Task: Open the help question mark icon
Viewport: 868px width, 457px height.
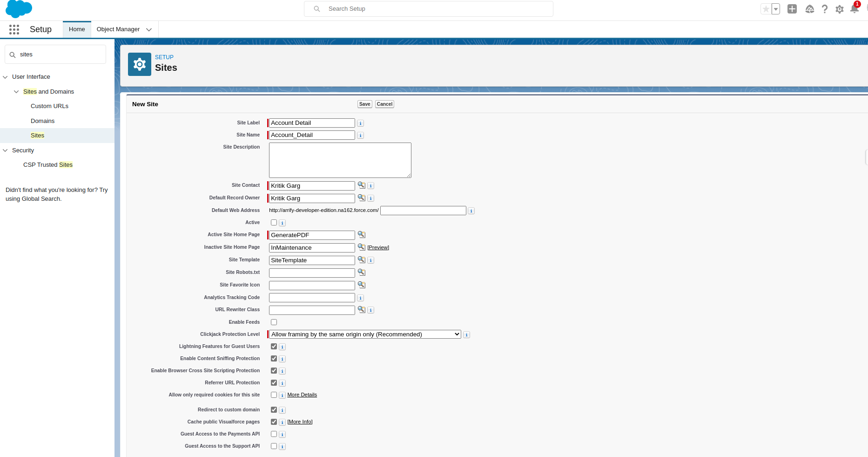Action: [x=825, y=9]
